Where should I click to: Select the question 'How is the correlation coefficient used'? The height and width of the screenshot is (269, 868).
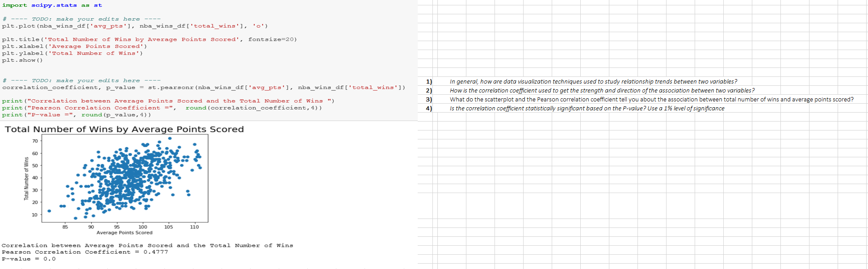pyautogui.click(x=602, y=90)
